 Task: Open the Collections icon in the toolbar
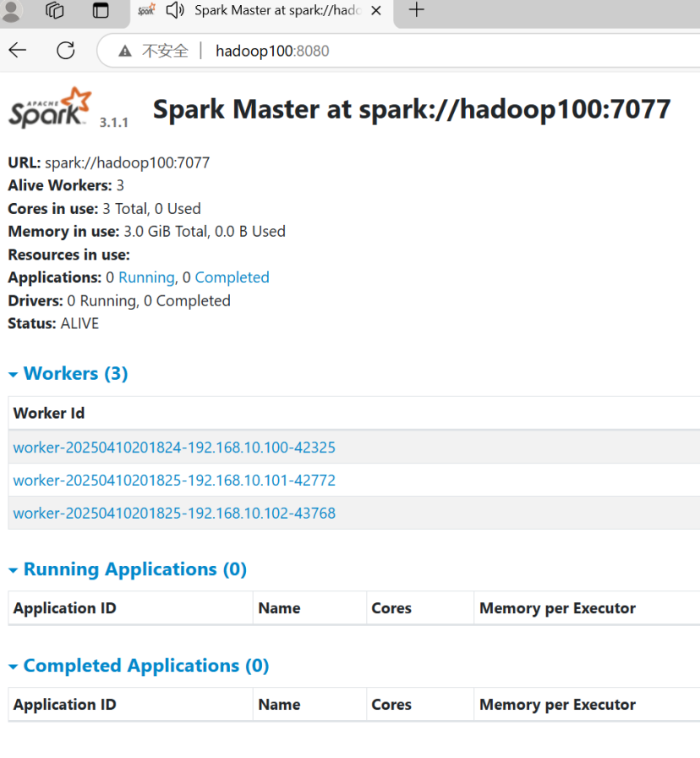tap(54, 11)
